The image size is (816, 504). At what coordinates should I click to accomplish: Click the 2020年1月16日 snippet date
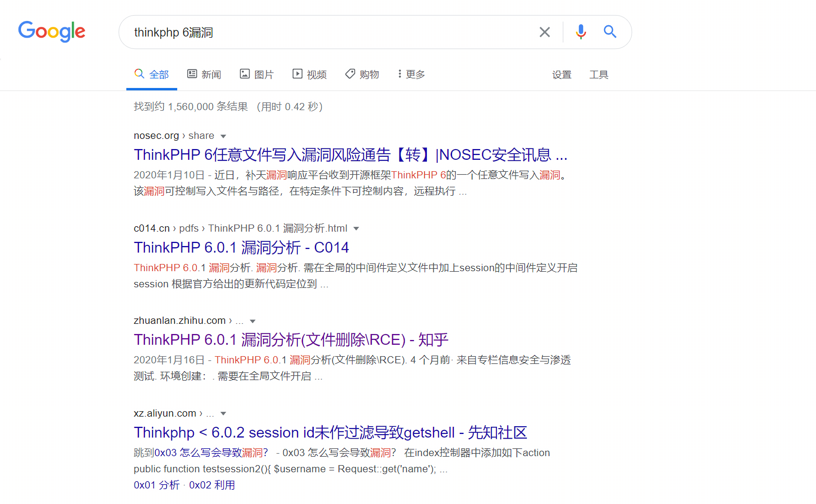point(169,360)
